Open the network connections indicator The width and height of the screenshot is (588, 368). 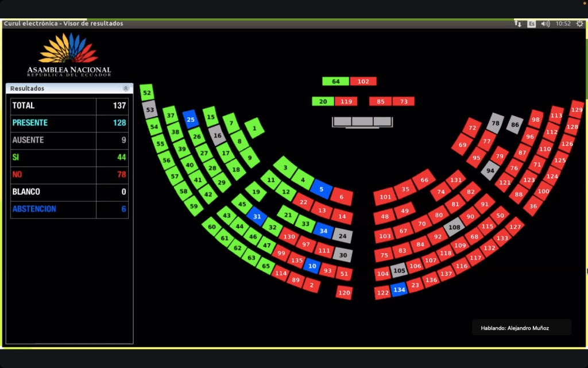tap(518, 24)
